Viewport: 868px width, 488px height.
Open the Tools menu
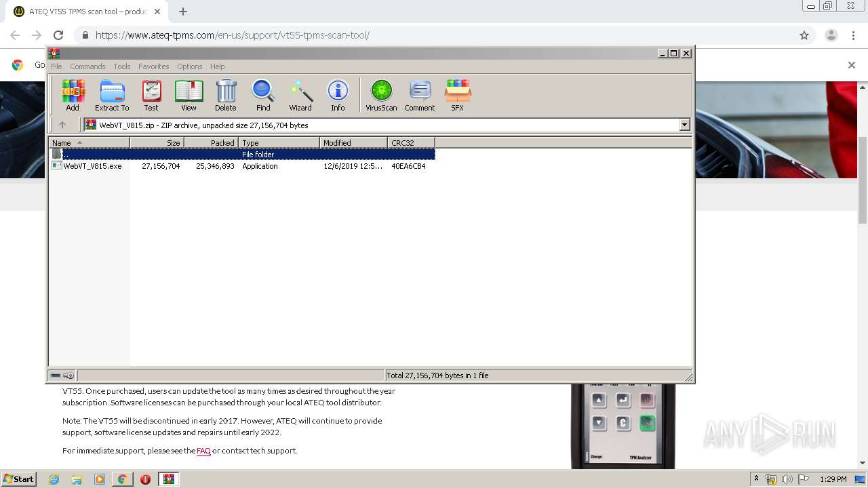coord(122,66)
